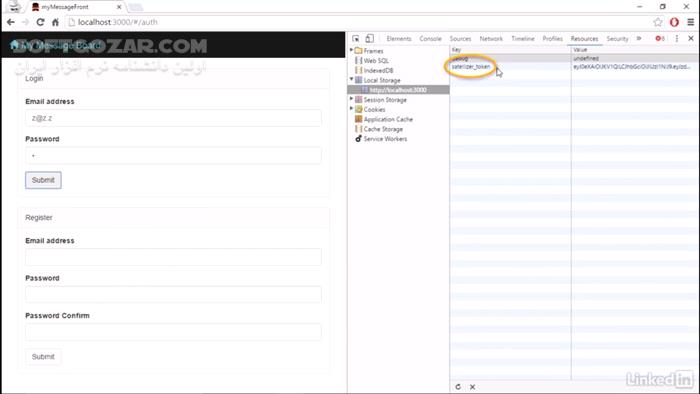Viewport: 700px width, 394px height.
Task: Switch to the Resources tab
Action: (x=584, y=39)
